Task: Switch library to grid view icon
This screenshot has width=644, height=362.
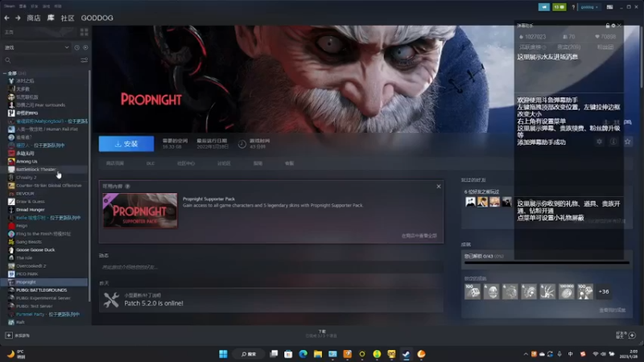Action: tap(85, 32)
